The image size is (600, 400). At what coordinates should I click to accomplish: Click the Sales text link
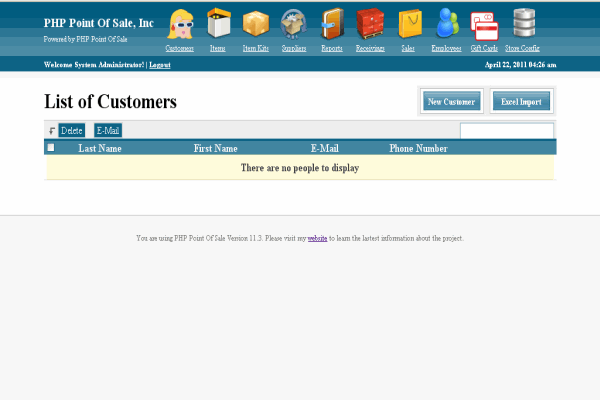pyautogui.click(x=408, y=48)
